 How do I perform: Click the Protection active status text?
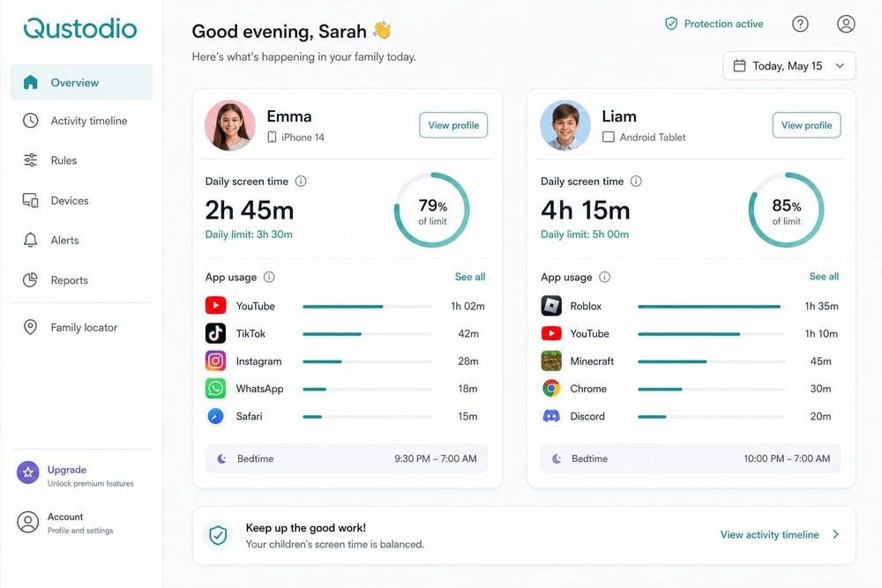[723, 24]
